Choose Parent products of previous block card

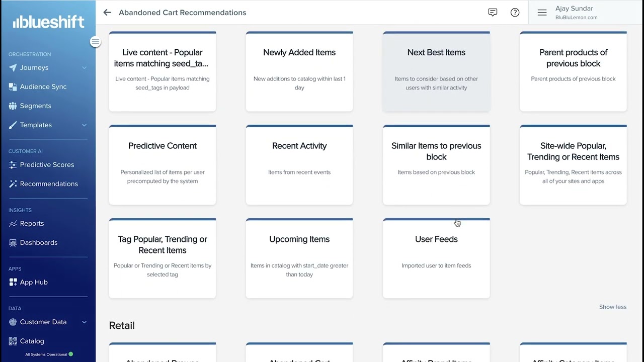click(573, 71)
